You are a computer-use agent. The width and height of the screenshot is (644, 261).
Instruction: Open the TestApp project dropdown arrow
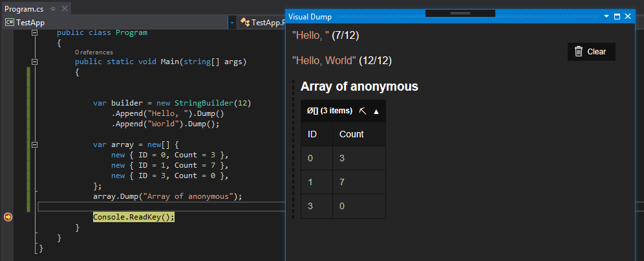click(x=232, y=23)
